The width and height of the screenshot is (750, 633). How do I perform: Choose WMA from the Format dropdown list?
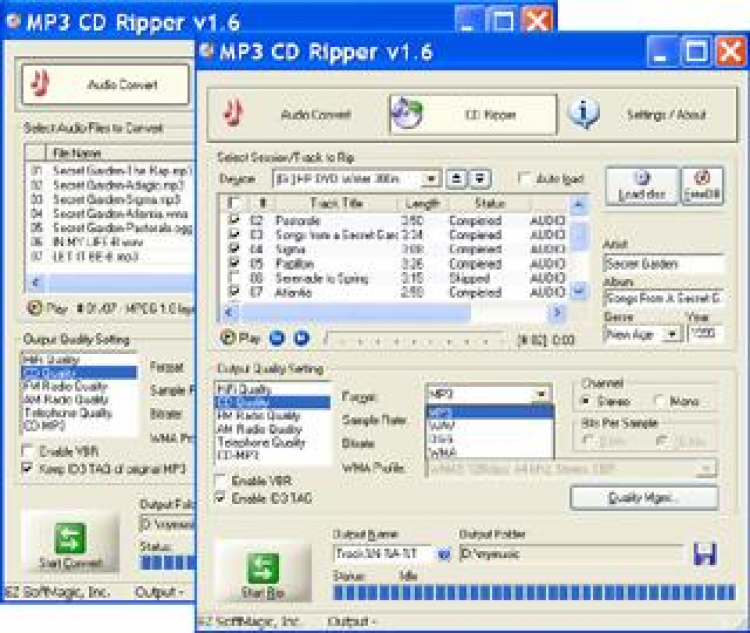click(x=490, y=452)
